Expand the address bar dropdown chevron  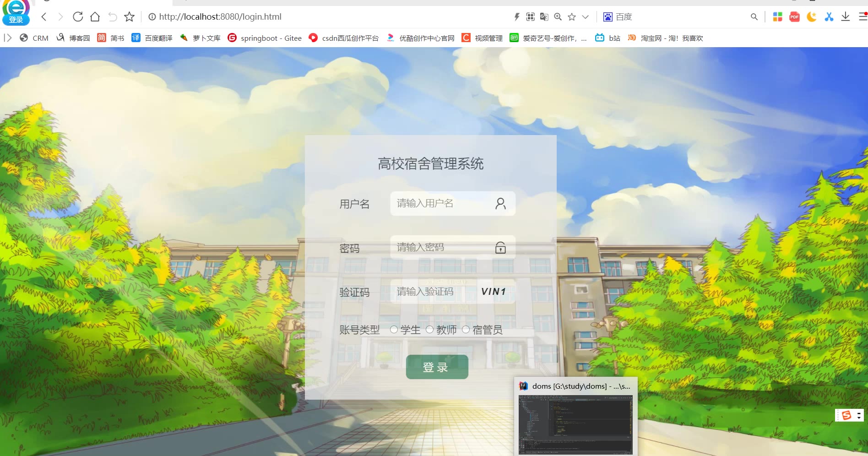coord(585,17)
